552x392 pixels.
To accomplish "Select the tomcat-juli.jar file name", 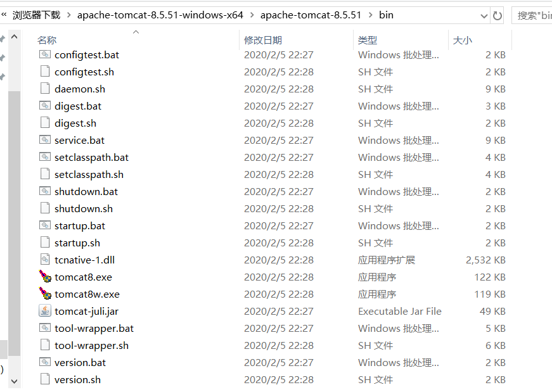I will [87, 312].
